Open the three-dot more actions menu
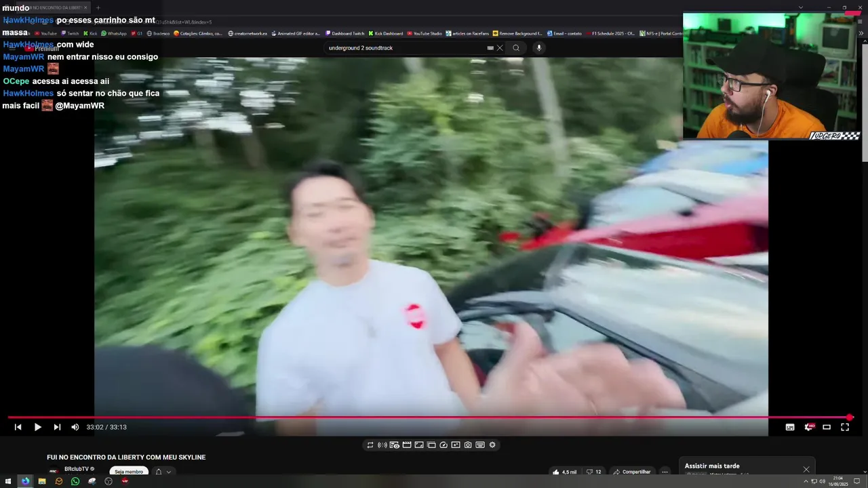The height and width of the screenshot is (488, 868). [665, 472]
